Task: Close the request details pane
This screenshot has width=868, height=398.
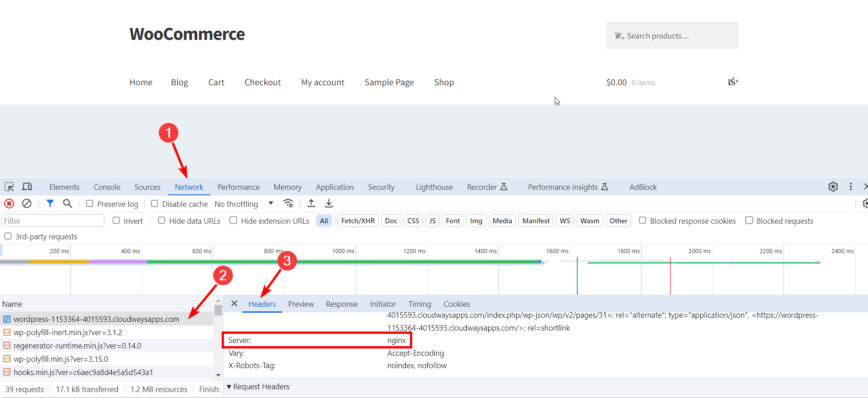Action: point(234,304)
